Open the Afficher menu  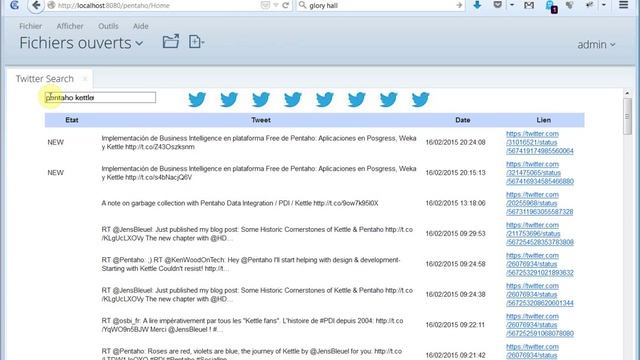click(70, 26)
